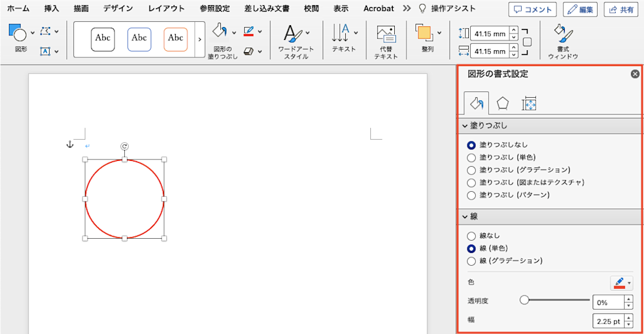The image size is (644, 334).
Task: Click the 透明度 percentage field
Action: 608,302
